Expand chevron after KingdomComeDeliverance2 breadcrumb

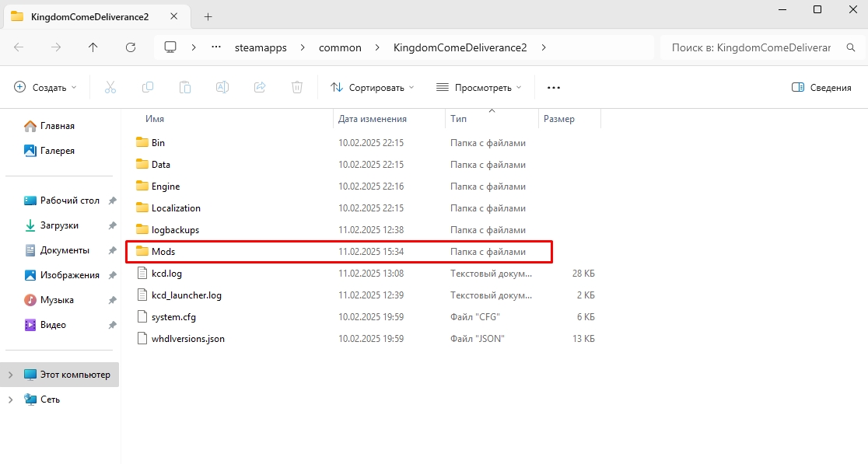pyautogui.click(x=544, y=47)
